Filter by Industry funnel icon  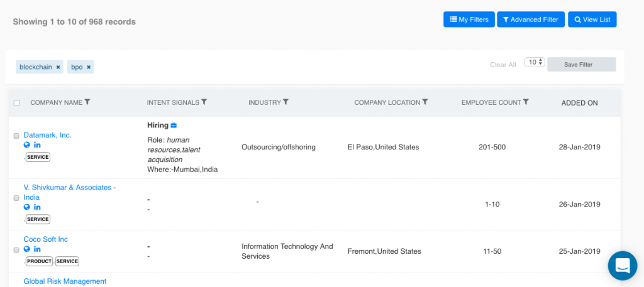point(286,102)
